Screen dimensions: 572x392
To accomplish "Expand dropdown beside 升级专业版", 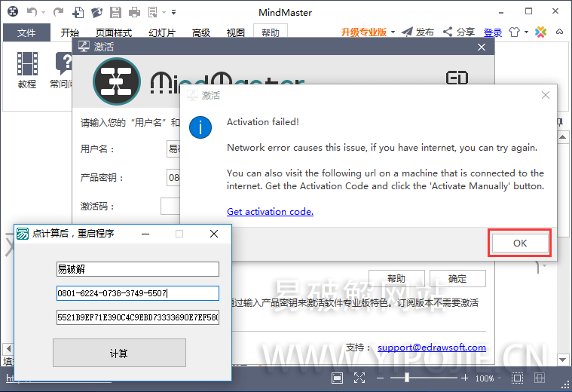I will tap(393, 32).
